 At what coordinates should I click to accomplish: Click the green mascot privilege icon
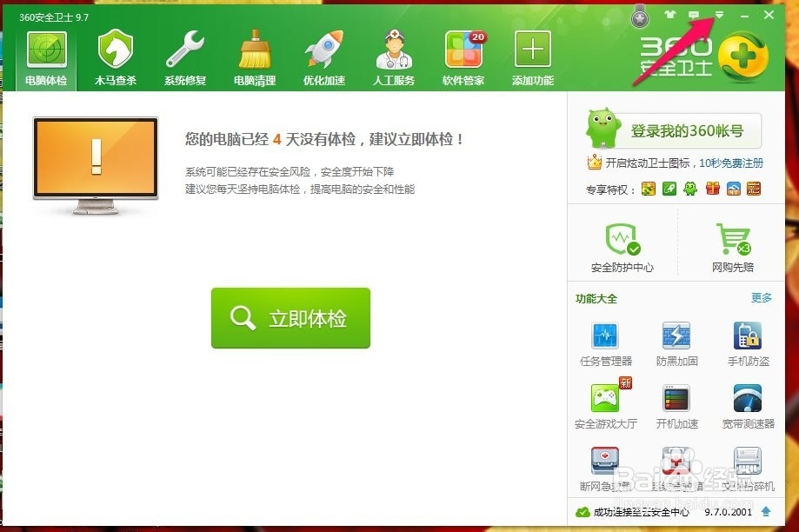tap(690, 189)
